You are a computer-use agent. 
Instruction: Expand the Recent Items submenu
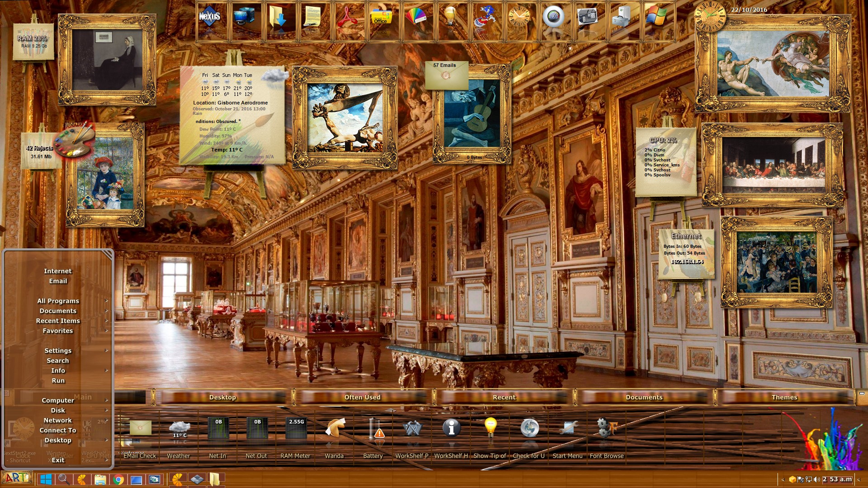pos(58,321)
